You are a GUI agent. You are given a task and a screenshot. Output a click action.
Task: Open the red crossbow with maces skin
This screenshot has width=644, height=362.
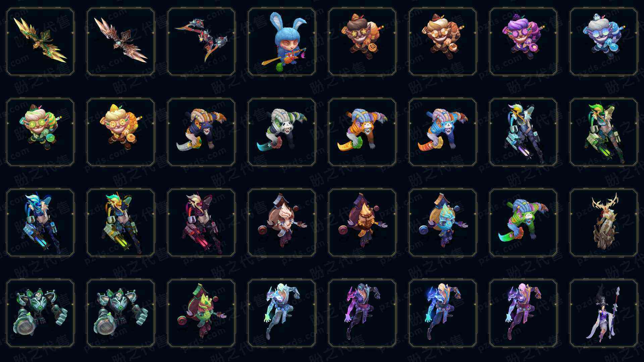click(201, 42)
